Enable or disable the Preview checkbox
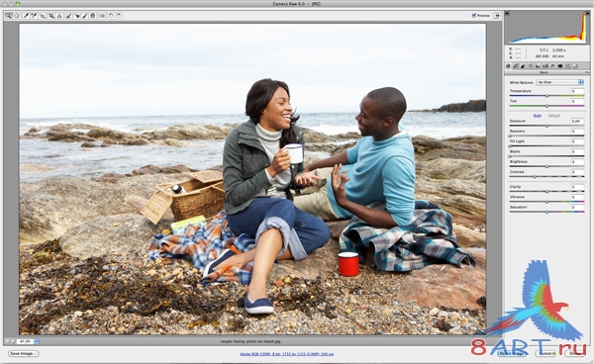Viewport: 594px width, 364px height. tap(474, 16)
